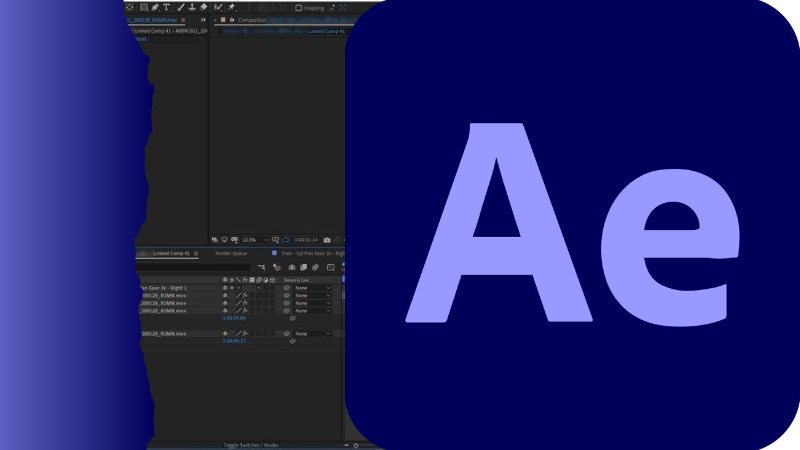800x450 pixels.
Task: Toggle fx switch of .mov layer above 3:59:56:17
Action: [245, 334]
